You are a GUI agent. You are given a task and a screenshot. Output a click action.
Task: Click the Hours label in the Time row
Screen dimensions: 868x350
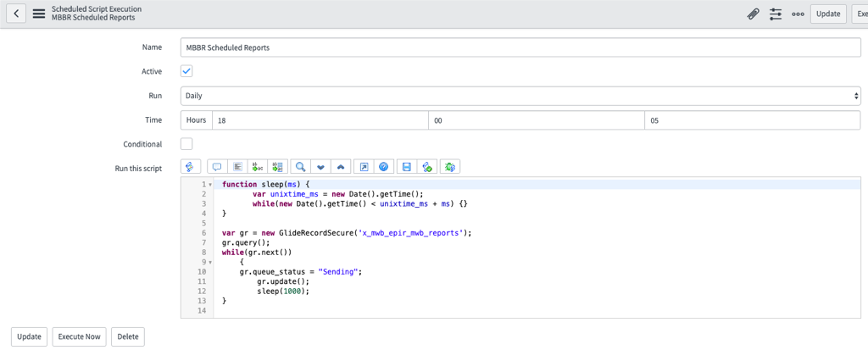[x=197, y=120]
